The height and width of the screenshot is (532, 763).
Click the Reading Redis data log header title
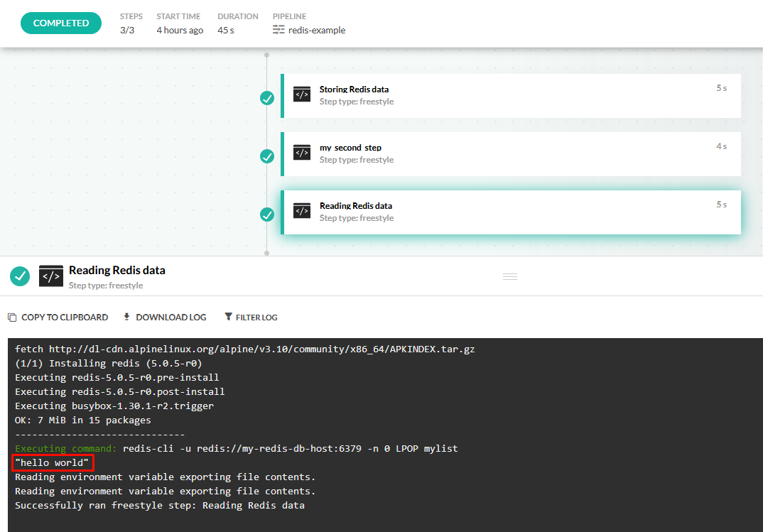point(117,270)
